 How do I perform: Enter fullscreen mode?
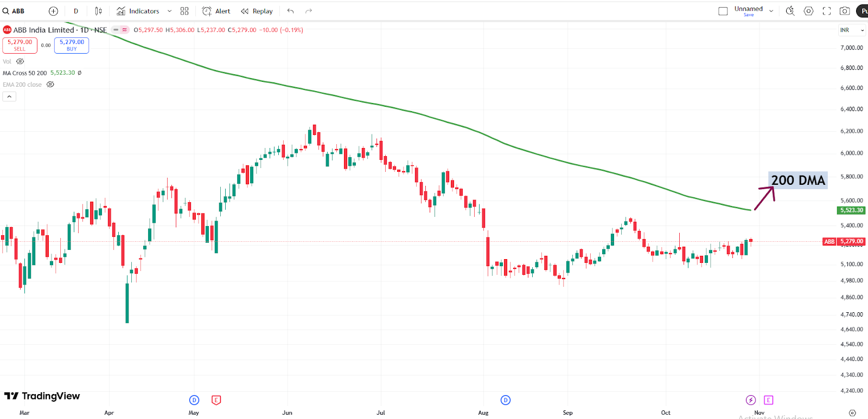(x=827, y=11)
